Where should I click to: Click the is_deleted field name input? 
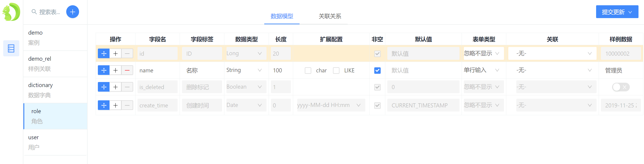click(157, 87)
